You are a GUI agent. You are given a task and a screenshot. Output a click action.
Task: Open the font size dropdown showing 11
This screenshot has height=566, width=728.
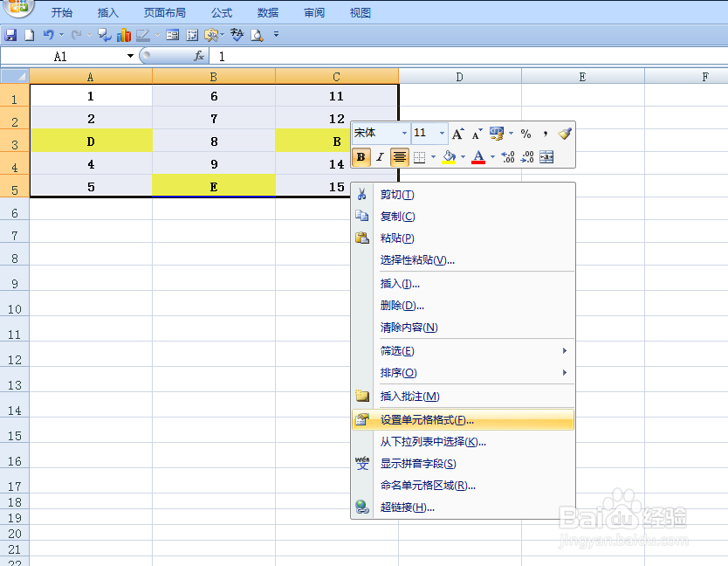pos(440,133)
